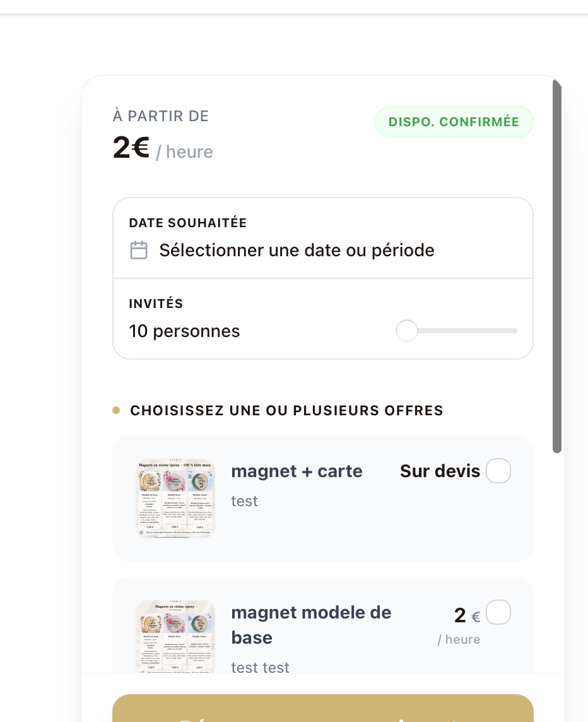Click the '10 personnes' guest count text
Screen dimensions: 588x722
[x=184, y=331]
